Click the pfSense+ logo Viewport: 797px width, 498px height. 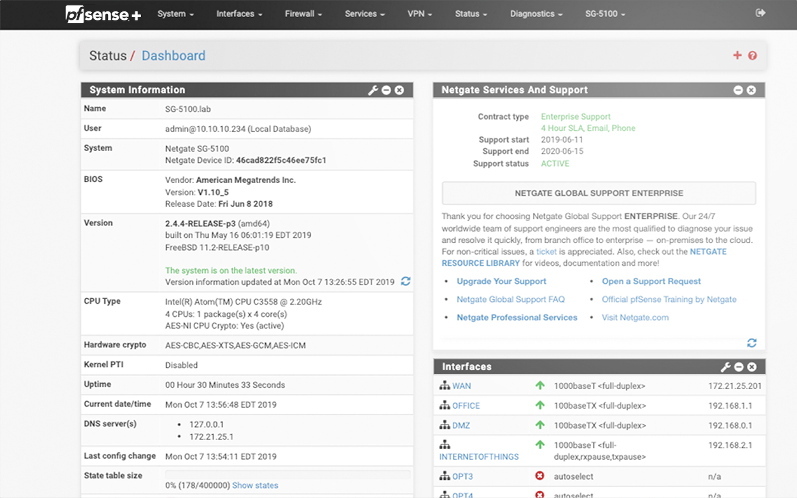103,14
